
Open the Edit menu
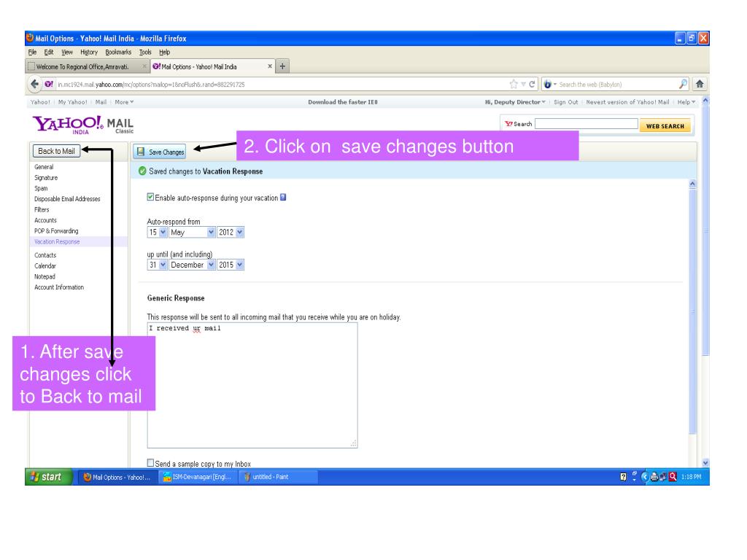(x=49, y=52)
